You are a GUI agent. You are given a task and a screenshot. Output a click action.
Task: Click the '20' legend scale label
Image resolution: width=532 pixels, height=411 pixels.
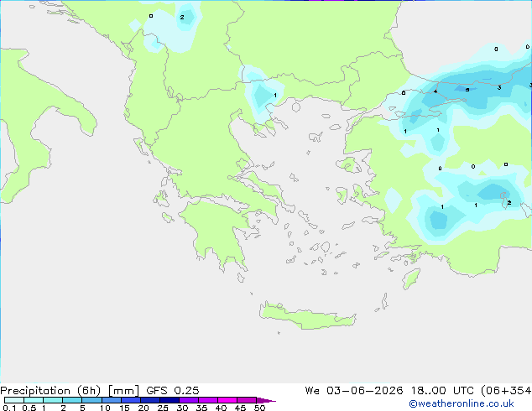pos(143,408)
